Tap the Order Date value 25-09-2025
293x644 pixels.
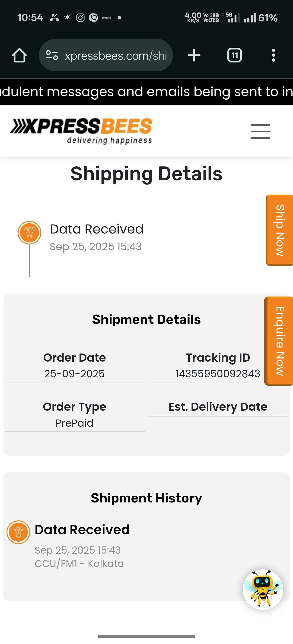coord(75,374)
